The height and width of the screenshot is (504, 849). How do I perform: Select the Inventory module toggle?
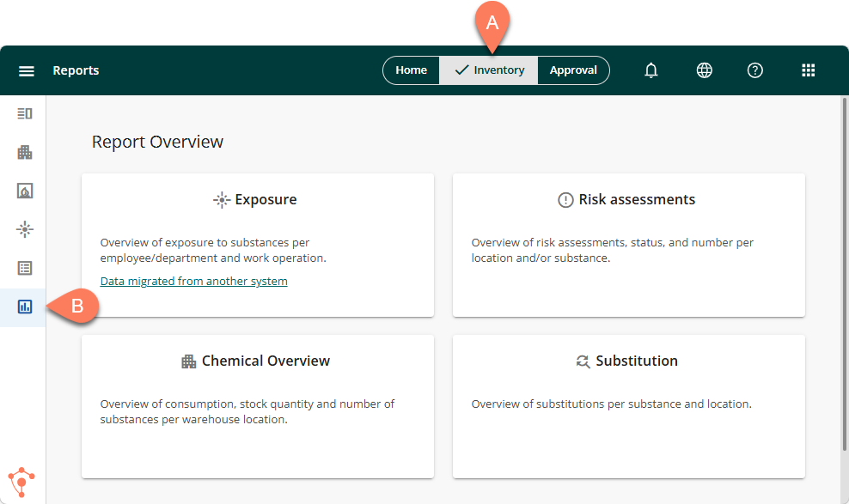coord(489,70)
